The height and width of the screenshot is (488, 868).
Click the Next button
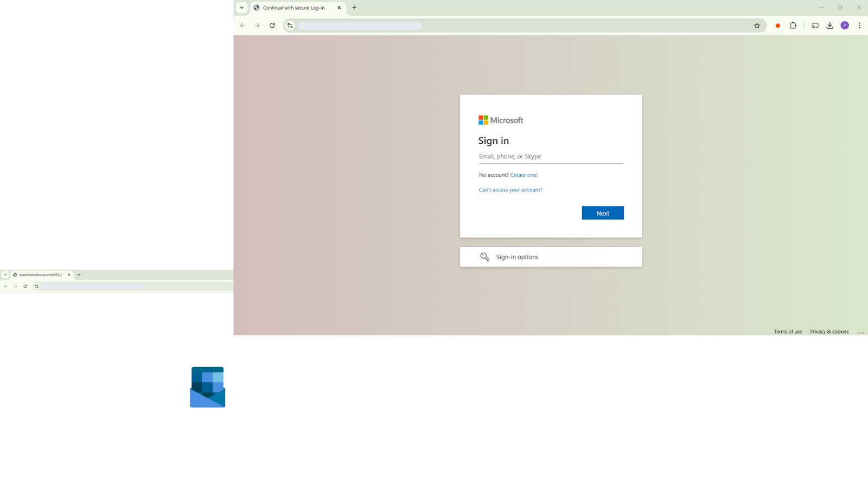603,213
